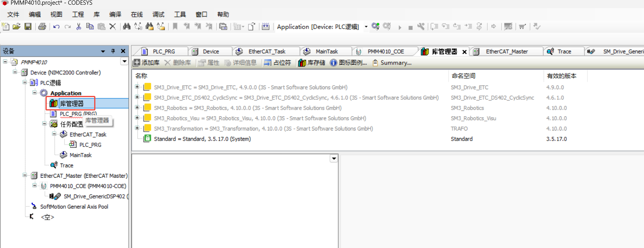
Task: Expand SM3_Drive_ETC_DS402_CyclicSync library entry
Action: pos(137,97)
